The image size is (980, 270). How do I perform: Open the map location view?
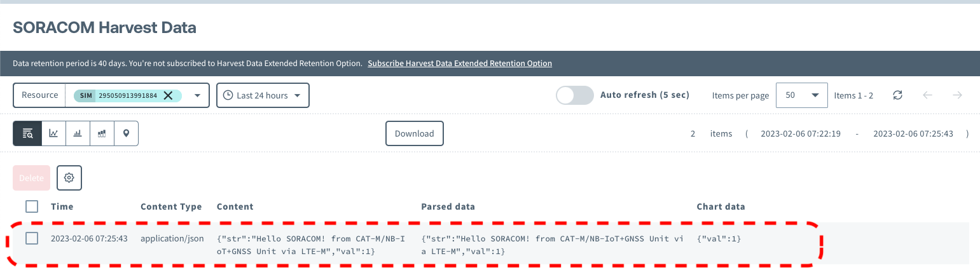[126, 133]
